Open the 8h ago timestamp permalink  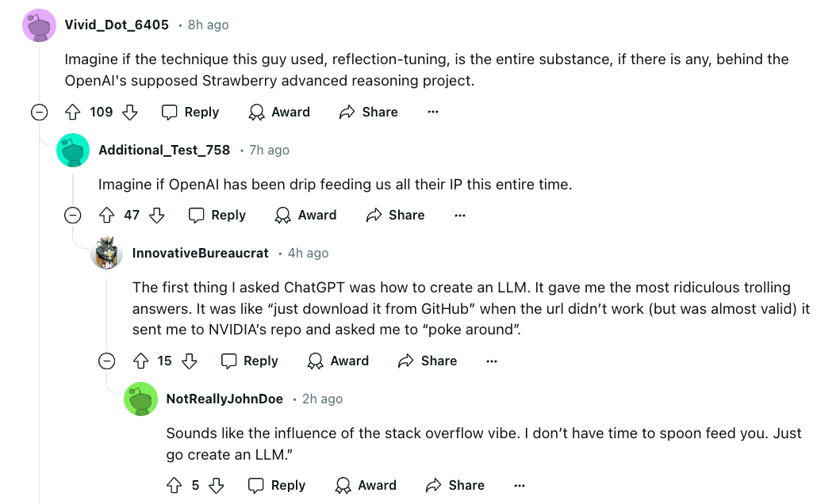click(208, 25)
